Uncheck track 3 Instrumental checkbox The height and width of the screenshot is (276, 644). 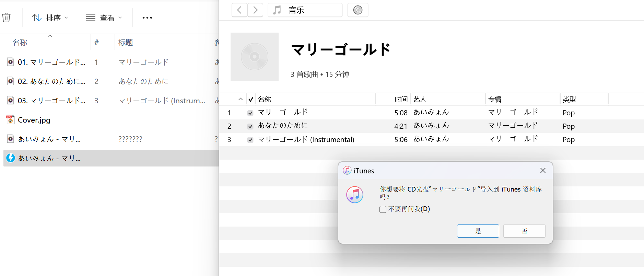pyautogui.click(x=250, y=140)
